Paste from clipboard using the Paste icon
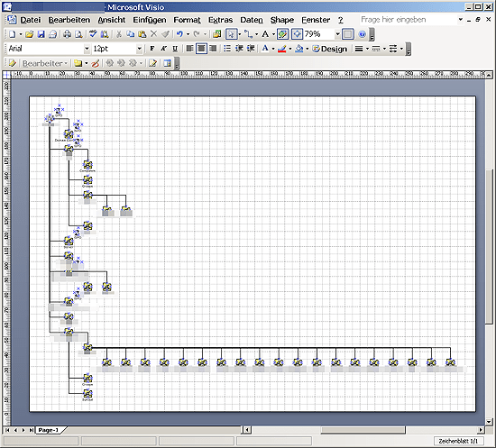Viewport: 496px width, 448px height. point(142,34)
